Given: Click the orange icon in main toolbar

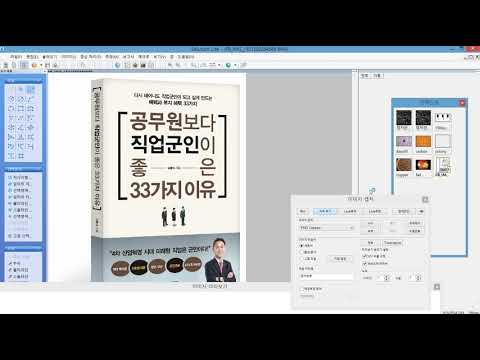Looking at the screenshot, I should pyautogui.click(x=34, y=65).
